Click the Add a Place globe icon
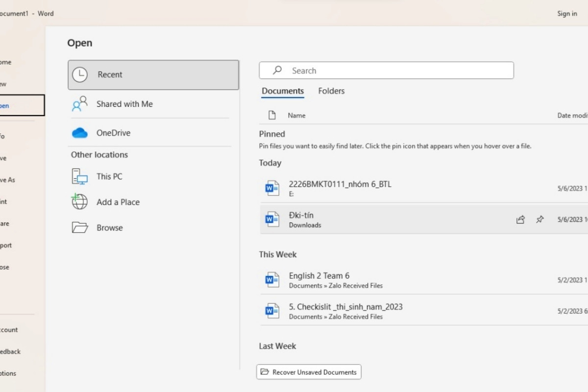The width and height of the screenshot is (588, 392). pyautogui.click(x=80, y=202)
